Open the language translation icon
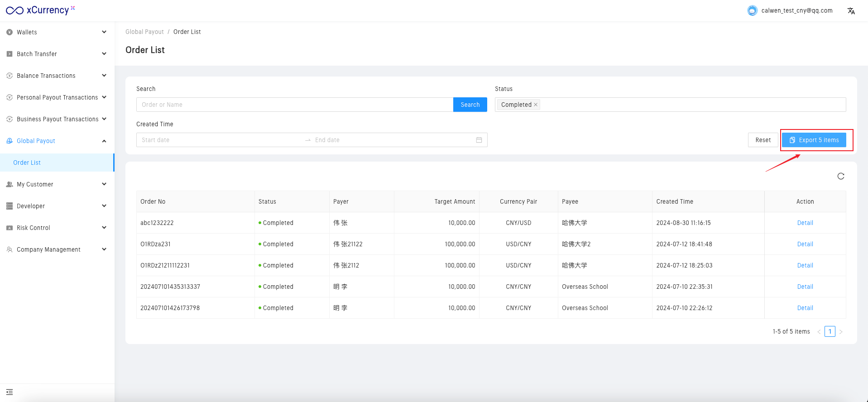 (x=851, y=11)
